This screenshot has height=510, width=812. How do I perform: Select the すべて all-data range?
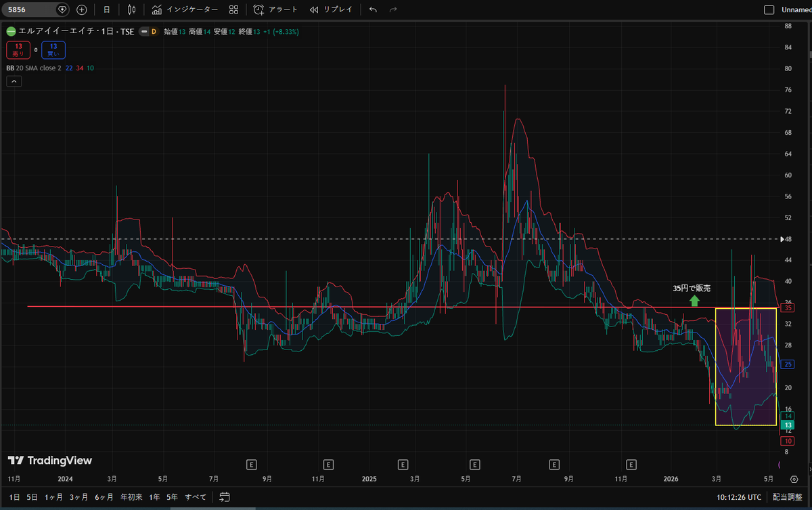coord(195,497)
